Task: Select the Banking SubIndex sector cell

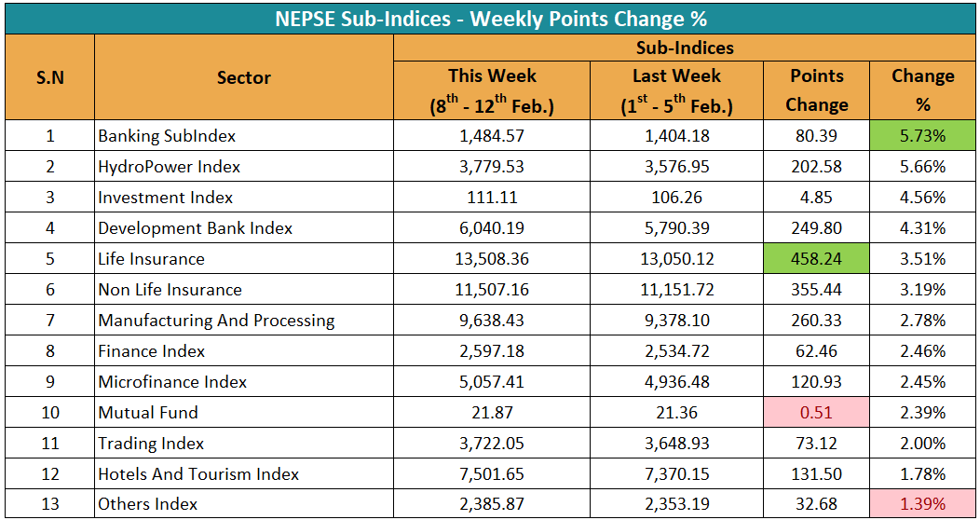Action: tap(168, 136)
